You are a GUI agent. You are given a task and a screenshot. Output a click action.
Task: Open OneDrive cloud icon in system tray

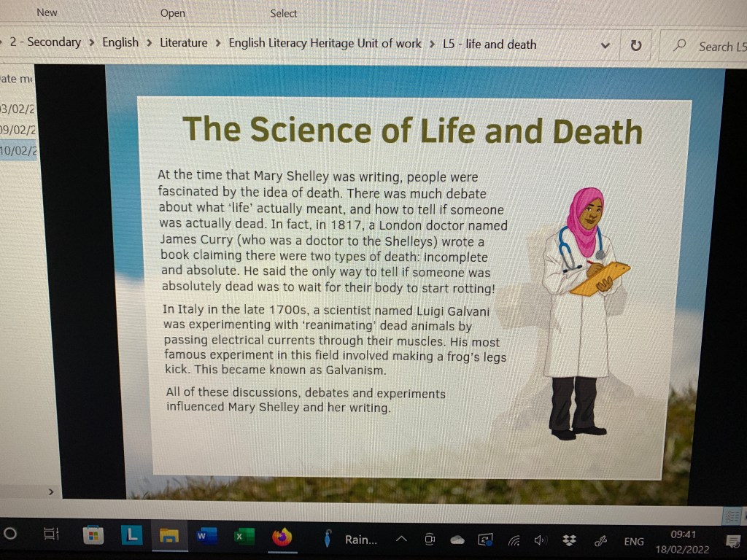(457, 540)
